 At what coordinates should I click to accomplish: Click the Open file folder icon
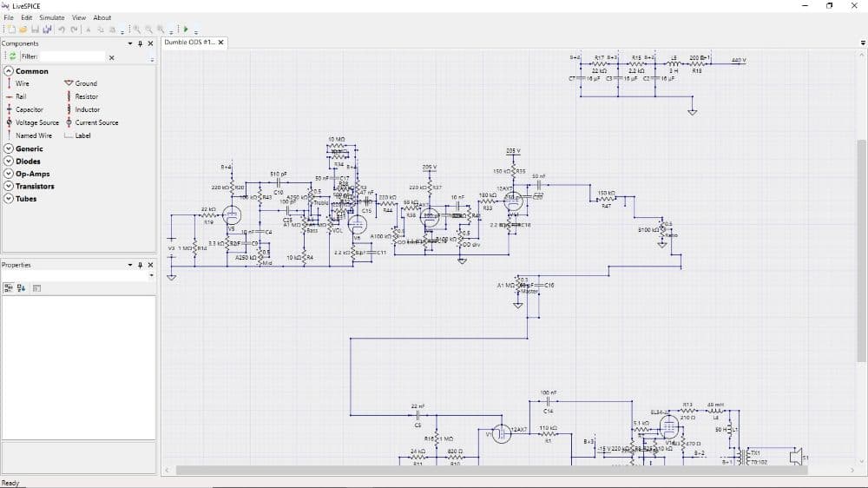(23, 30)
